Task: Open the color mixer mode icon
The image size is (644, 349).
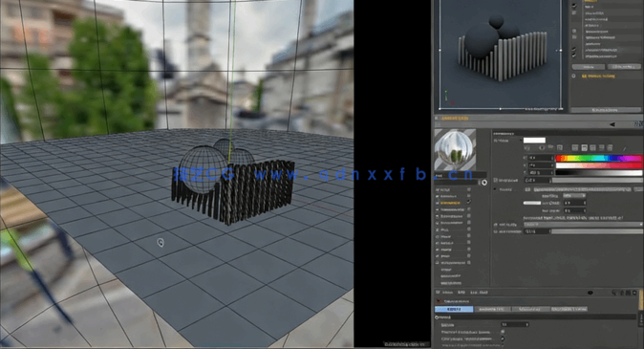Action: coord(602,147)
